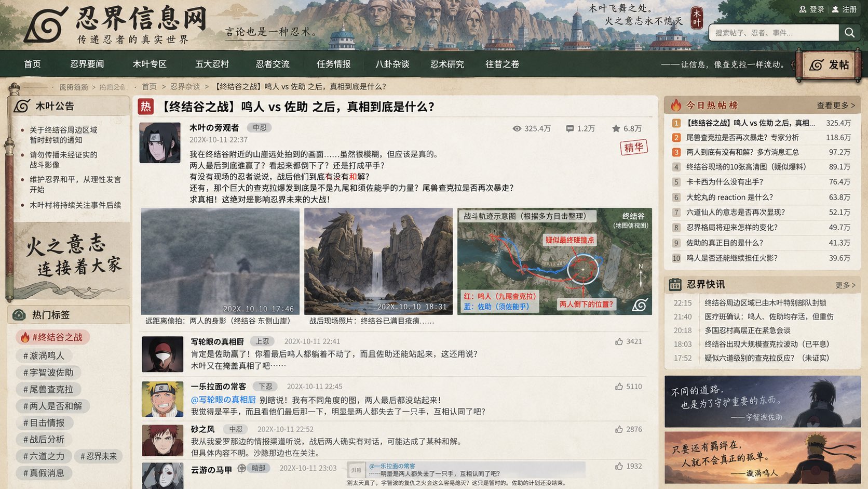Click the badge icon after 云游の马甲's name
The image size is (868, 489).
point(241,468)
